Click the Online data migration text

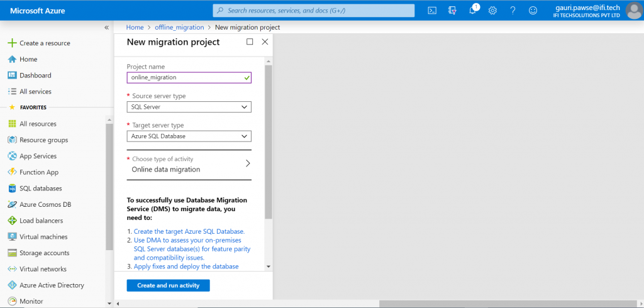pyautogui.click(x=166, y=169)
